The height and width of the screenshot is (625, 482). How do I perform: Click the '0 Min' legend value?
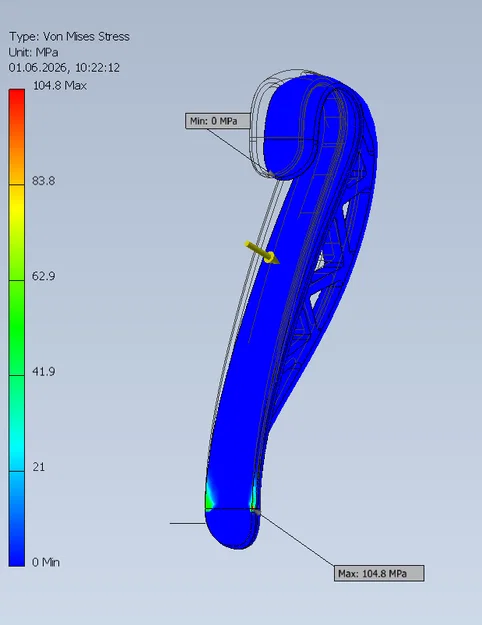coord(46,562)
